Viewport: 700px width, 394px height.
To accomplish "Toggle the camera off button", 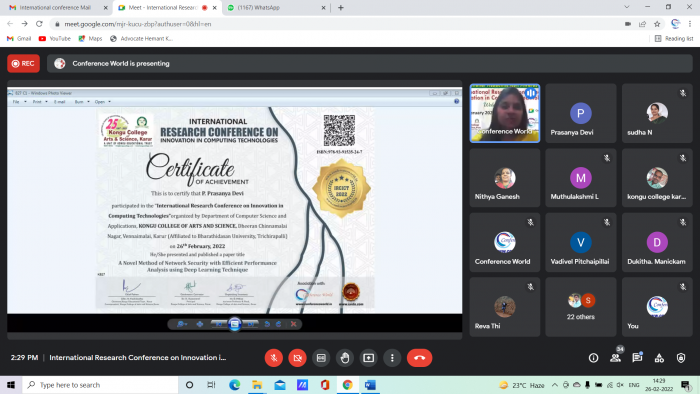I will point(297,358).
